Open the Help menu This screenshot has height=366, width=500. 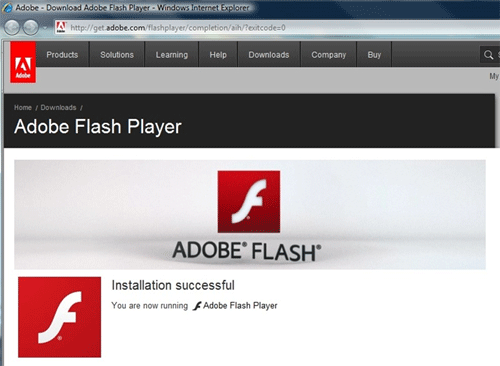click(x=218, y=55)
